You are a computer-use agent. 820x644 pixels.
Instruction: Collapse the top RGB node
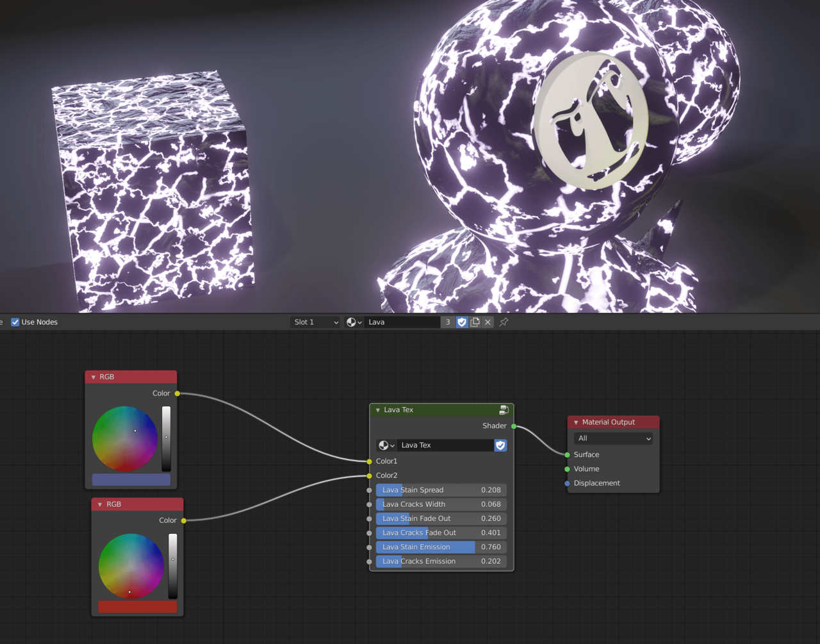pos(94,377)
